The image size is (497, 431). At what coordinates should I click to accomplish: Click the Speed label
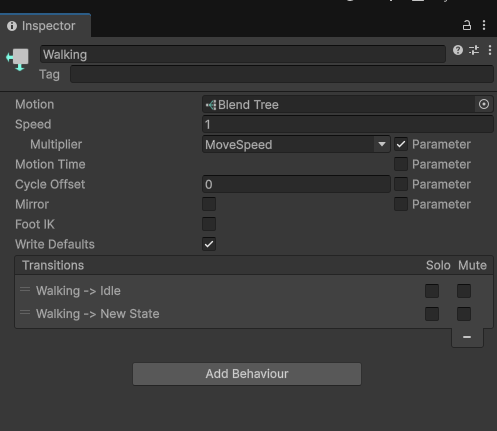[x=33, y=125]
